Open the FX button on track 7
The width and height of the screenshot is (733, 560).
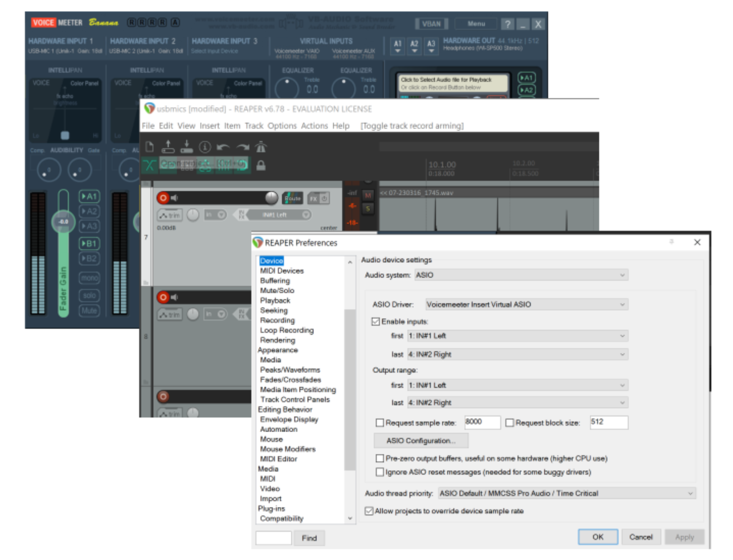(313, 199)
